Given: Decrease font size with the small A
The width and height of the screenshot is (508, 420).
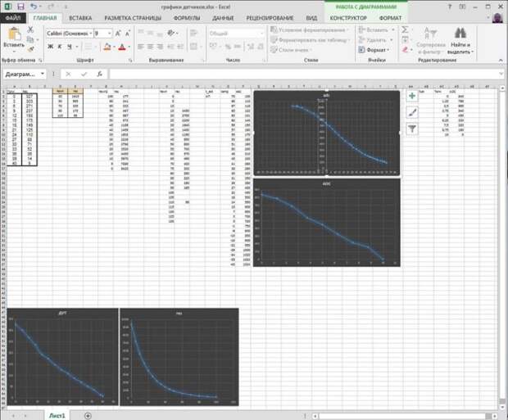Looking at the screenshot, I should tap(128, 34).
